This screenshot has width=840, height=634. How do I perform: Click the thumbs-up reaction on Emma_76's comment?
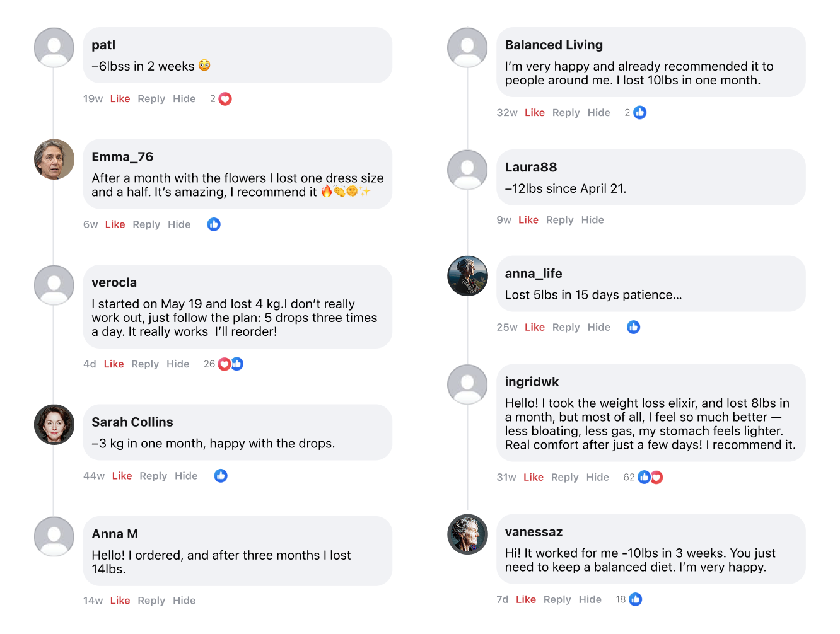tap(214, 224)
